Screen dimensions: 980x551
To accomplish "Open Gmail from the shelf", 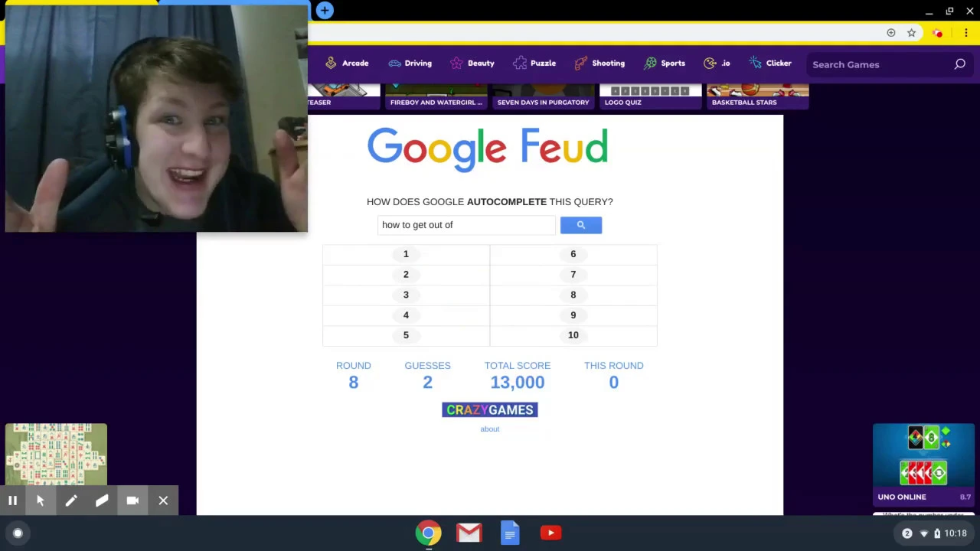I will coord(469,533).
